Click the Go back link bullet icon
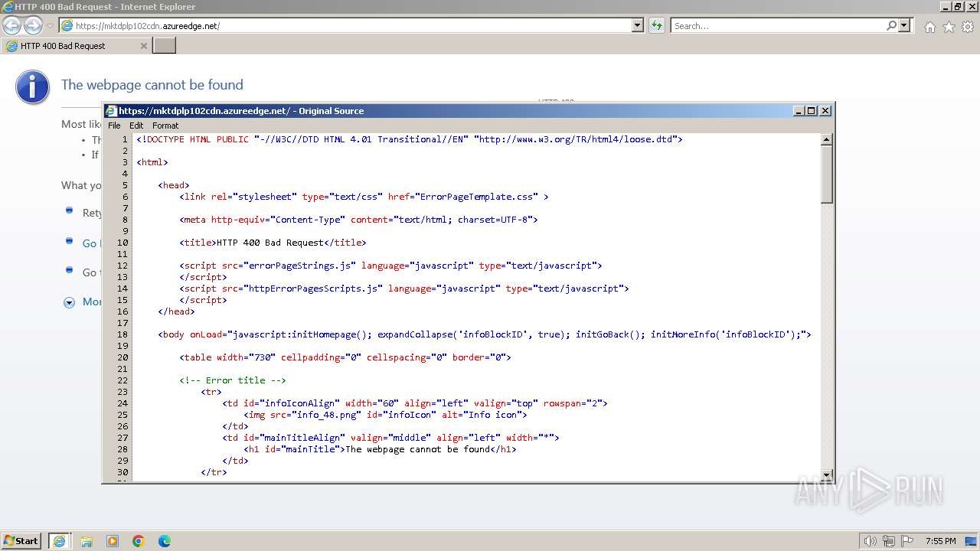Viewport: 980px width, 551px height. point(69,242)
